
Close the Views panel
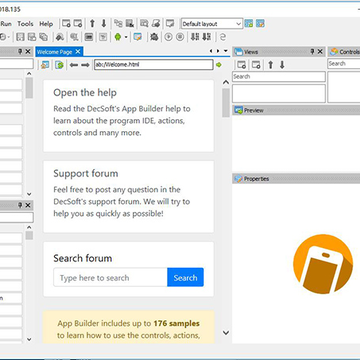click(x=320, y=52)
